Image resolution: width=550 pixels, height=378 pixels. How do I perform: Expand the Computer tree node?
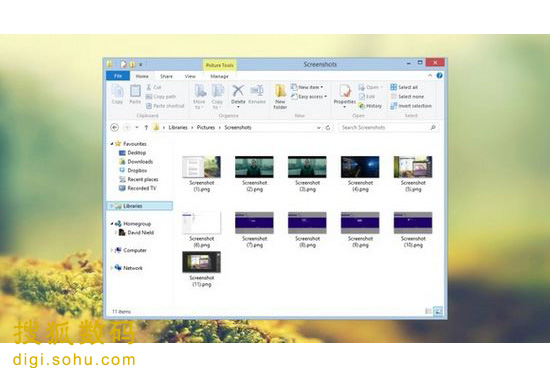(x=112, y=250)
